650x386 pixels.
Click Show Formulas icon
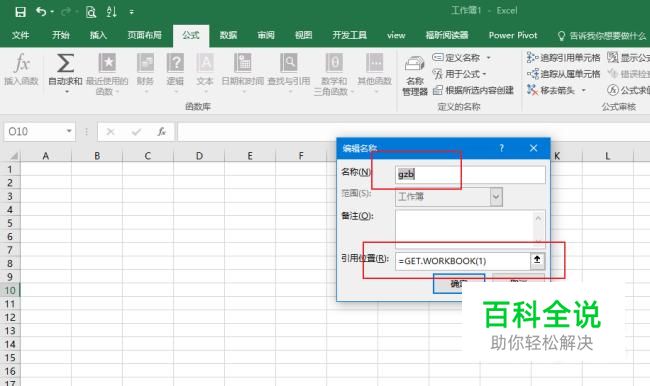pos(613,57)
